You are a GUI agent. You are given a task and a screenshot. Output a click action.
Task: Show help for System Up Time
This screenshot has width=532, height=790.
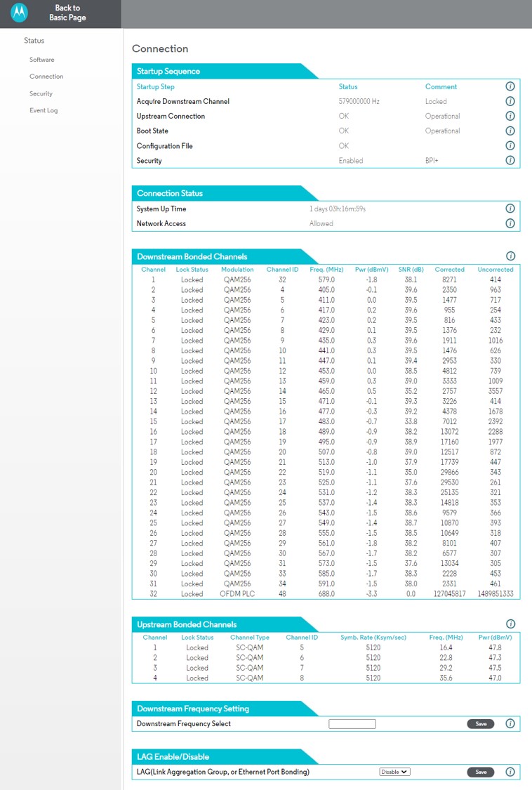point(510,209)
